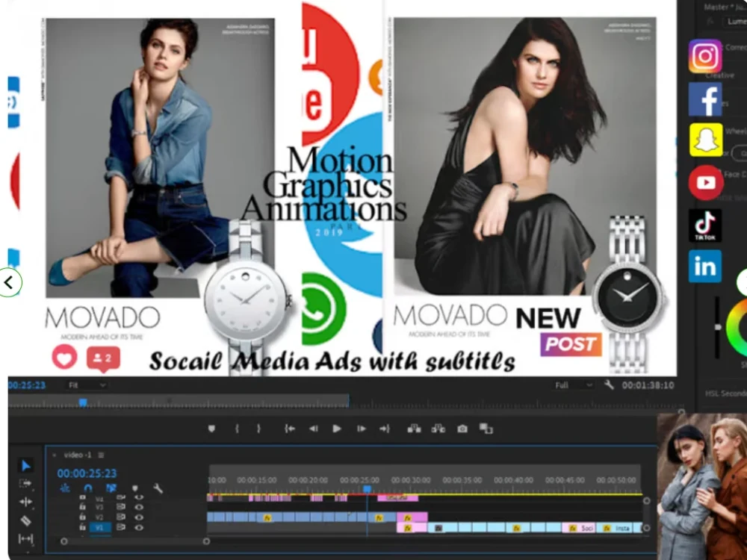Screen dimensions: 747x560
Task: Toggle visibility eye of track V2
Action: click(x=139, y=517)
